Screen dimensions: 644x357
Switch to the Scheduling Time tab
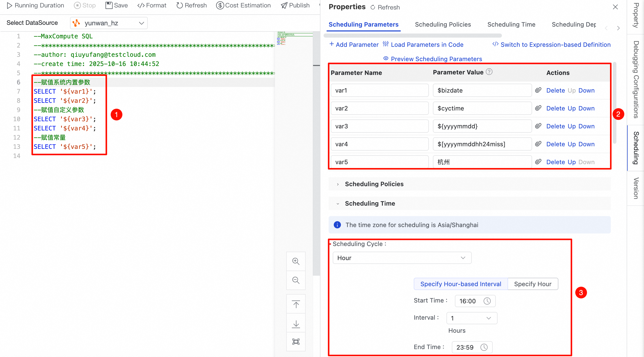(511, 25)
